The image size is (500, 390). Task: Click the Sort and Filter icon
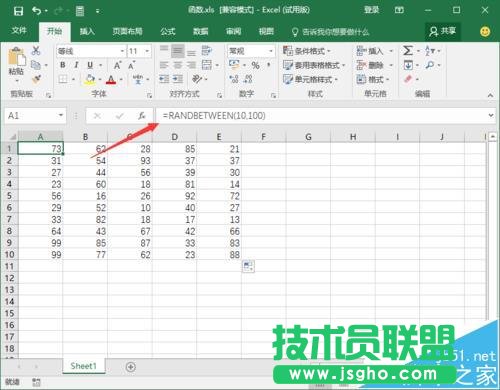coord(430,51)
